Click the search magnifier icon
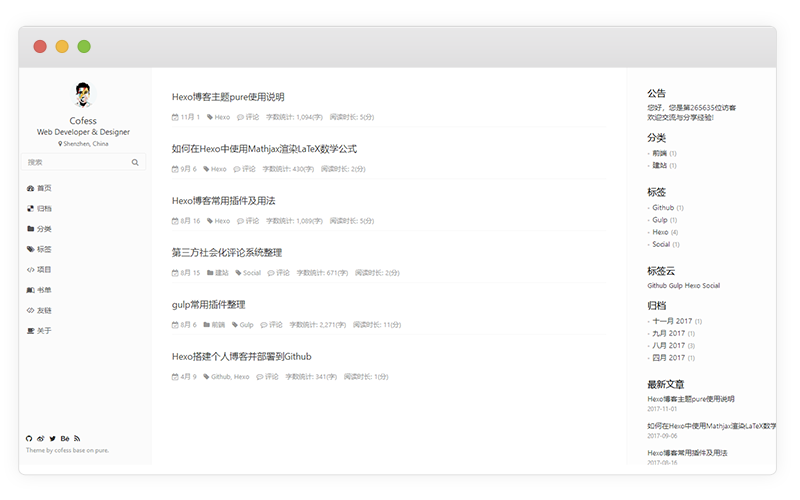The image size is (800, 500). point(135,162)
